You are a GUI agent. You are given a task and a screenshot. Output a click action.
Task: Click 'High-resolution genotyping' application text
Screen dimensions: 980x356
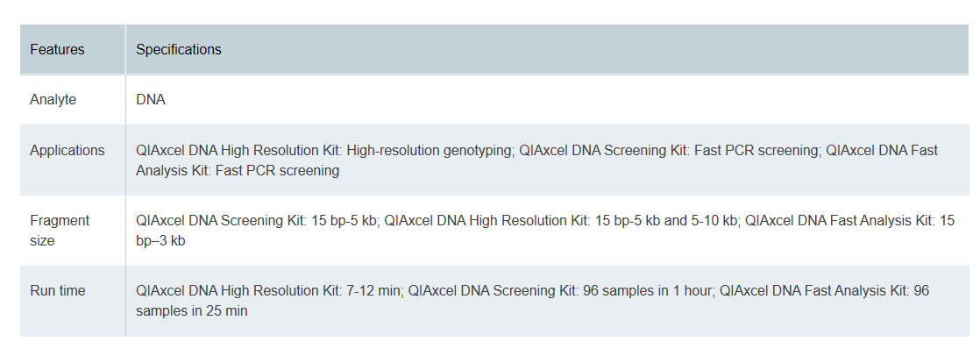coord(430,151)
